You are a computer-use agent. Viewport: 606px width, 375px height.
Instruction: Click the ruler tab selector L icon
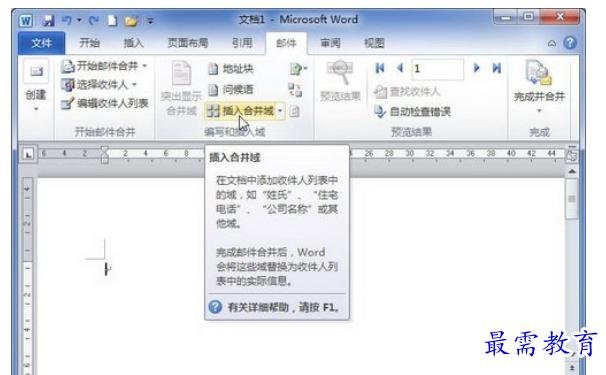tap(28, 155)
